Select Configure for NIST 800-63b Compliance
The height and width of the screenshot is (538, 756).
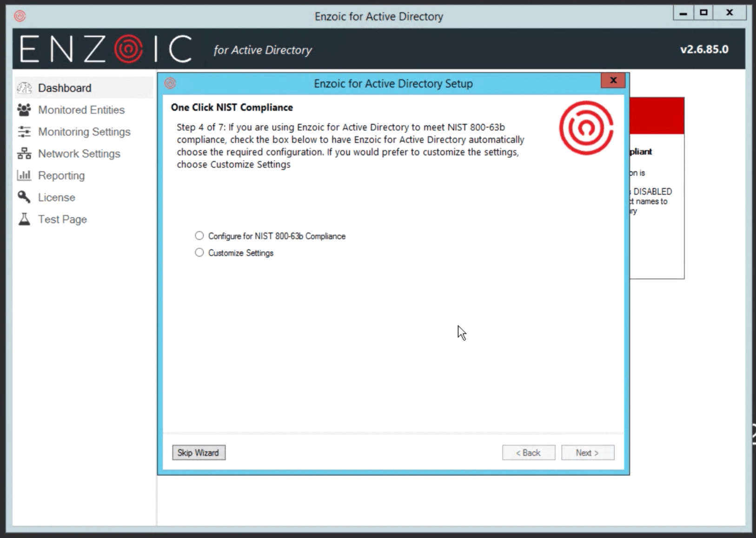point(199,236)
